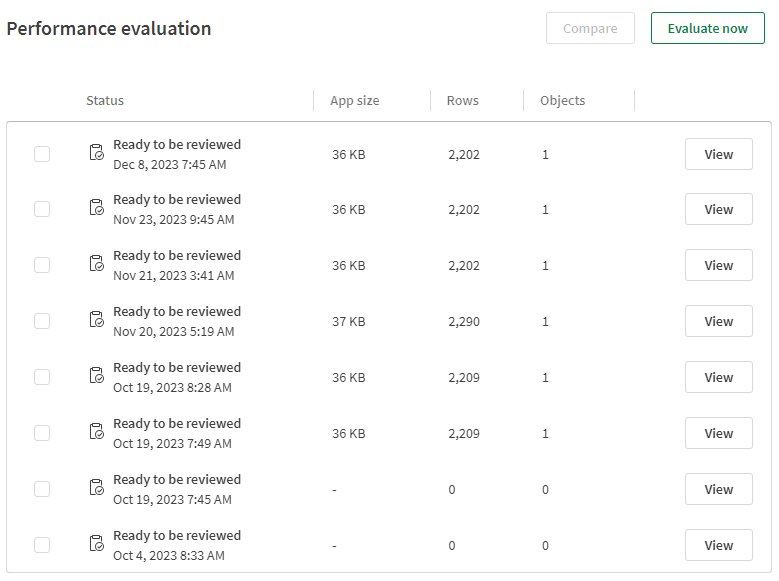The width and height of the screenshot is (779, 581).
Task: Click the Rows column header
Action: (x=463, y=100)
